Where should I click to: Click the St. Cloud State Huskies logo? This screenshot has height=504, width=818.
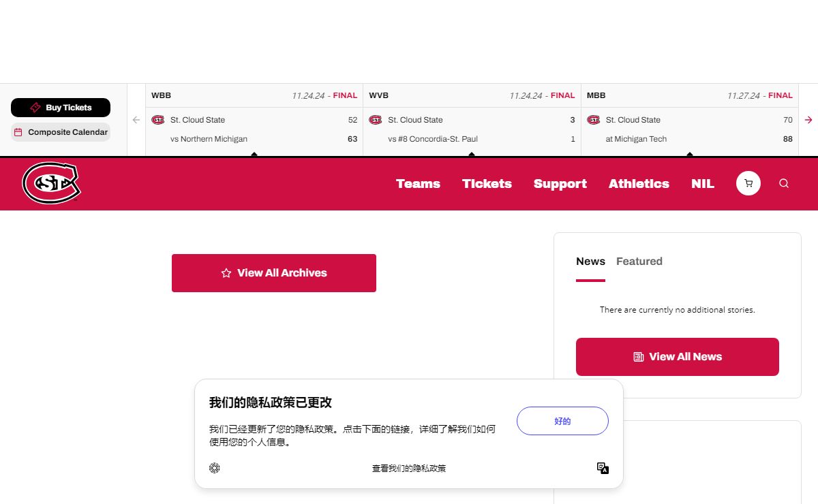(51, 183)
